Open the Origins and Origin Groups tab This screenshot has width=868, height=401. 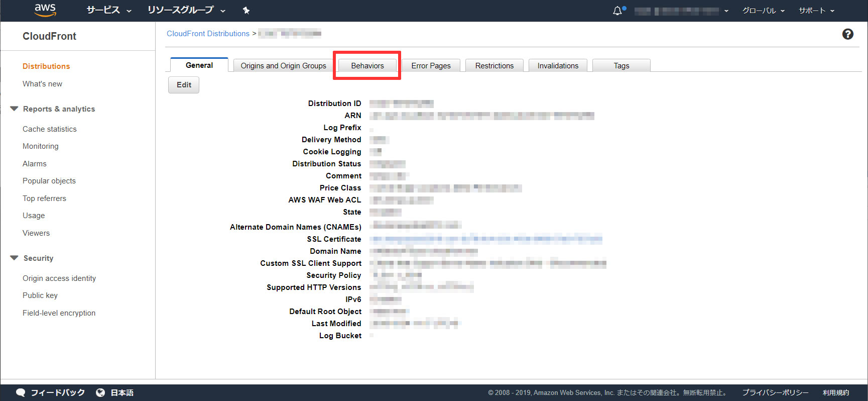coord(283,65)
